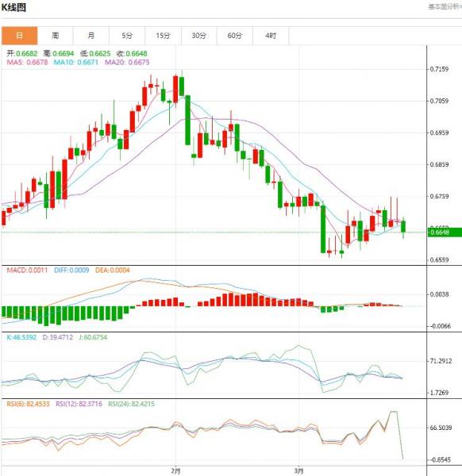Click the 3月 date marker on time axis
Screen dimensions: 462x476
299,470
